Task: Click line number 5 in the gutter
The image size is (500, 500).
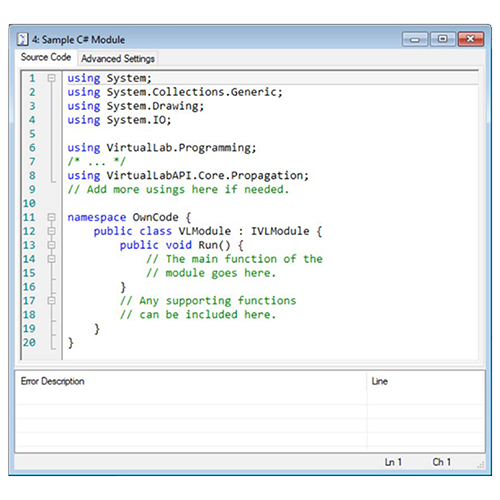Action: 32,134
